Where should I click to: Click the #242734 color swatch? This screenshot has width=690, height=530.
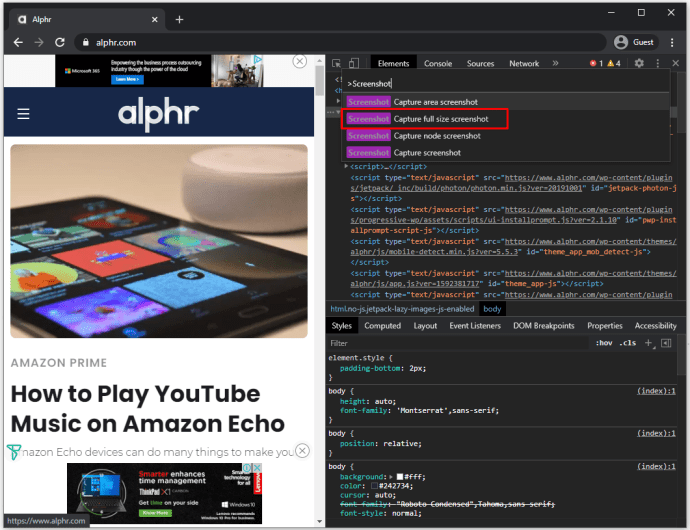(374, 486)
